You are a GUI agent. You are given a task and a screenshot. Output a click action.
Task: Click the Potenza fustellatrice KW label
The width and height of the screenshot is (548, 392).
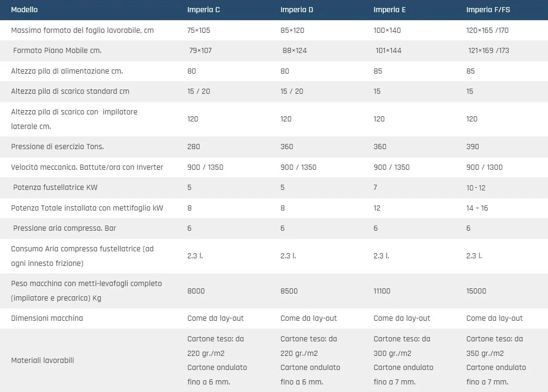click(x=55, y=188)
